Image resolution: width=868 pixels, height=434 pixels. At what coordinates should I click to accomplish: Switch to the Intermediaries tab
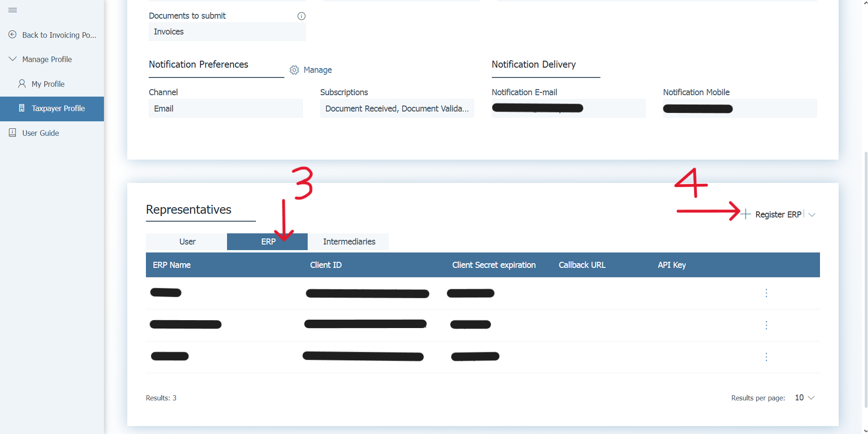click(349, 242)
